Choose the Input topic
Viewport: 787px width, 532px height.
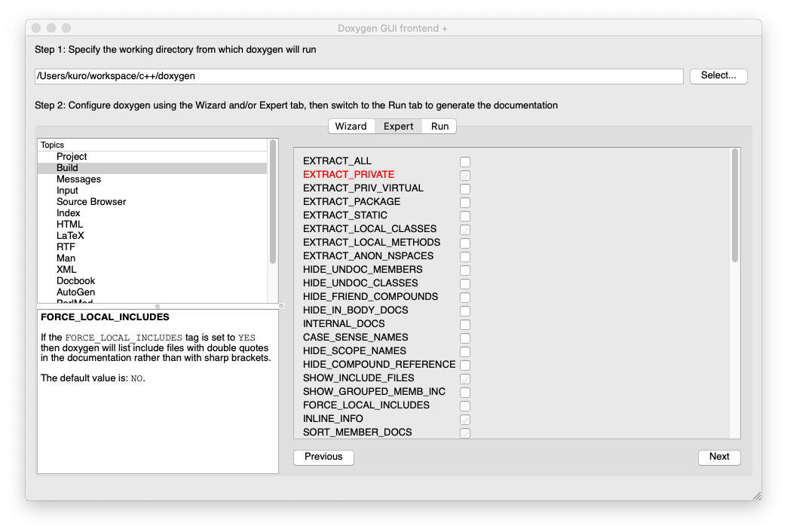click(152, 191)
